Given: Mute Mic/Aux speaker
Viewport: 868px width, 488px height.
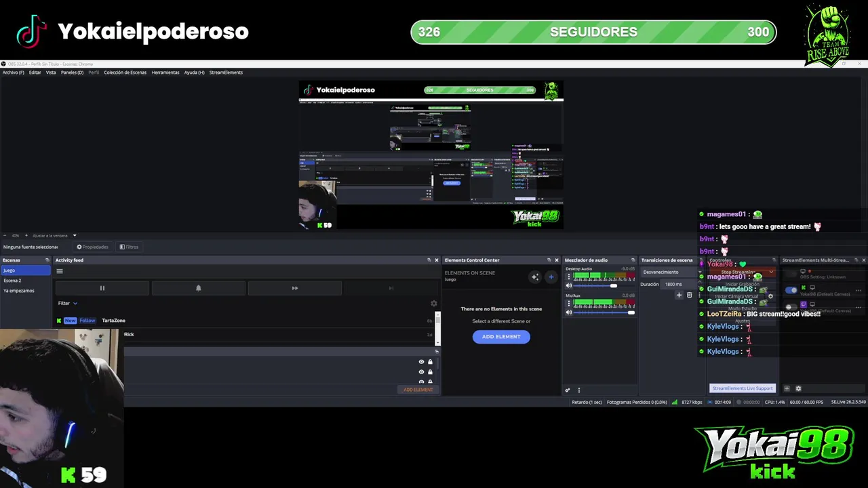Looking at the screenshot, I should 569,312.
